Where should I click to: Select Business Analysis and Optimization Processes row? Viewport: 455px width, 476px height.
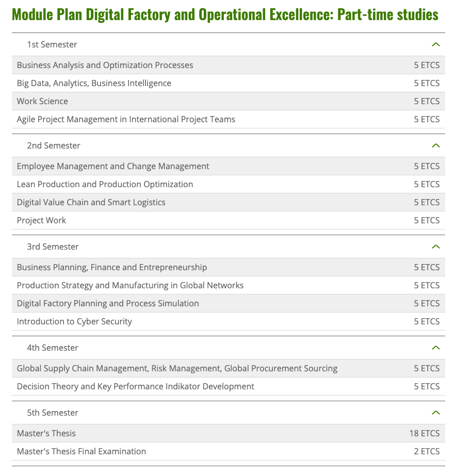(x=229, y=65)
